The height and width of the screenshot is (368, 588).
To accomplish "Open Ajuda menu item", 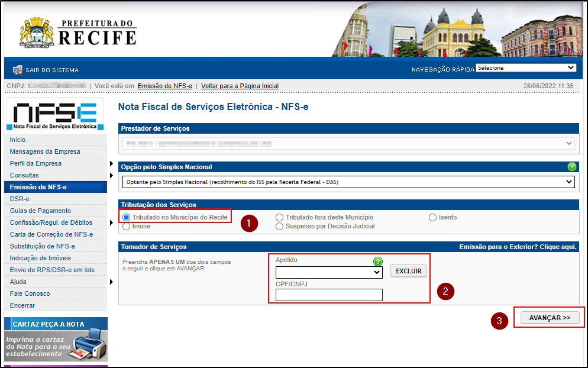I will 18,282.
